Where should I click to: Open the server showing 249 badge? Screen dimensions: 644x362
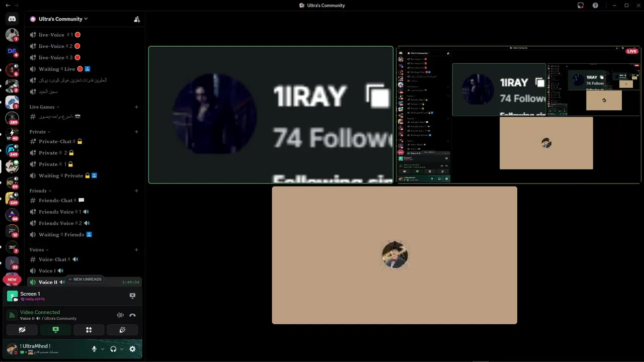click(x=12, y=150)
